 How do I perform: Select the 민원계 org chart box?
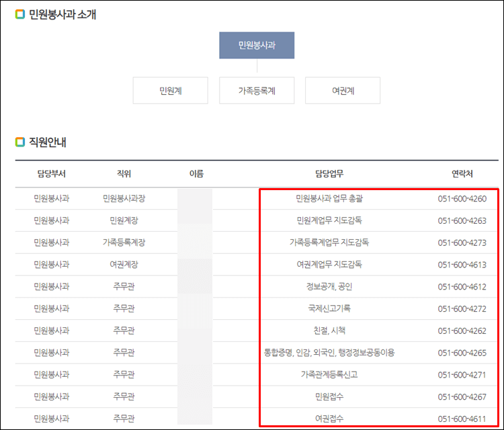point(171,91)
